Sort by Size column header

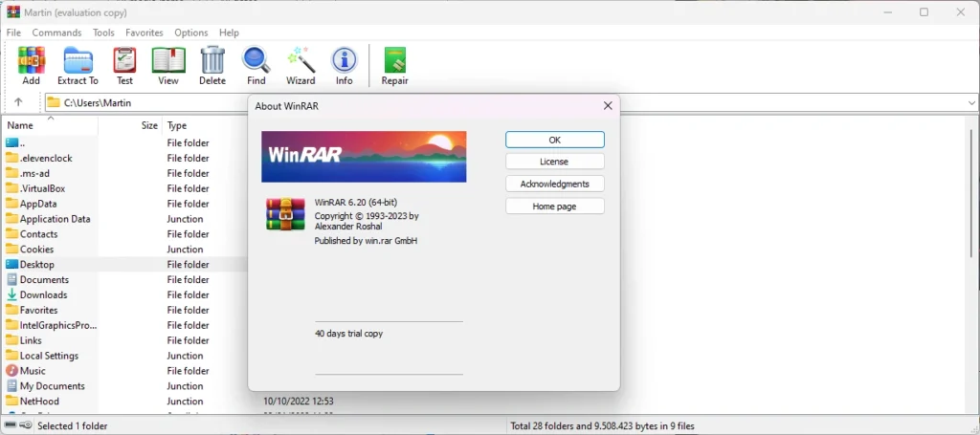(149, 125)
